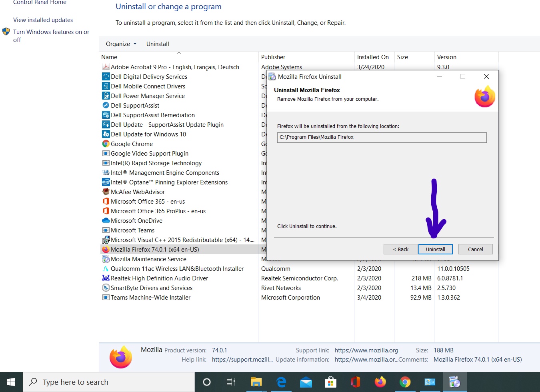Click the Type here to search box

click(x=109, y=382)
